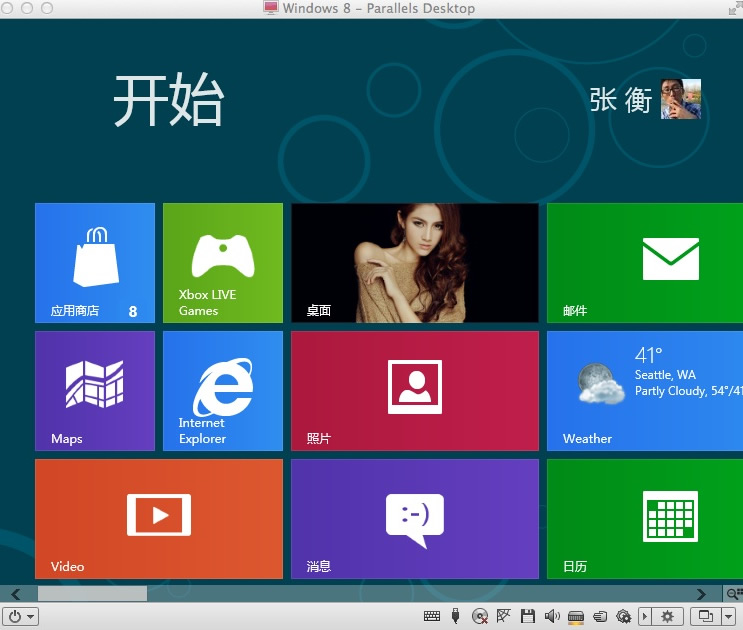
Task: Open the Maps tile
Action: 95,391
